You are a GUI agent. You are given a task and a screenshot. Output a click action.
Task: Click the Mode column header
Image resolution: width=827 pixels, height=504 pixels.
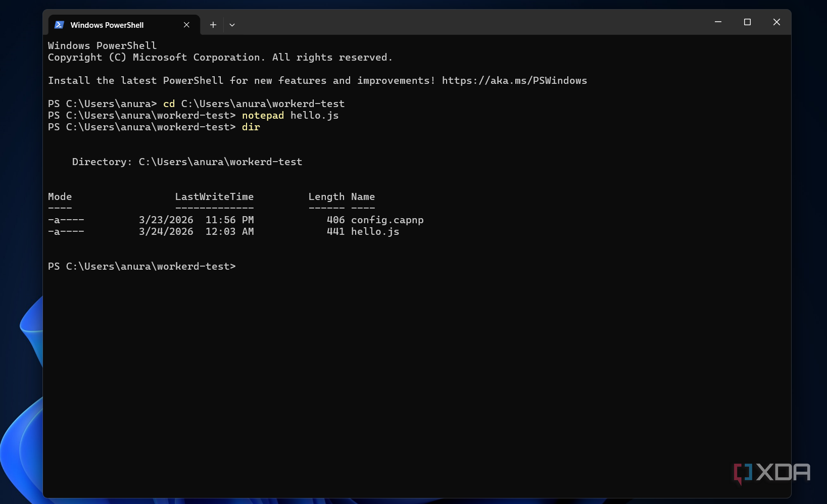click(x=60, y=197)
